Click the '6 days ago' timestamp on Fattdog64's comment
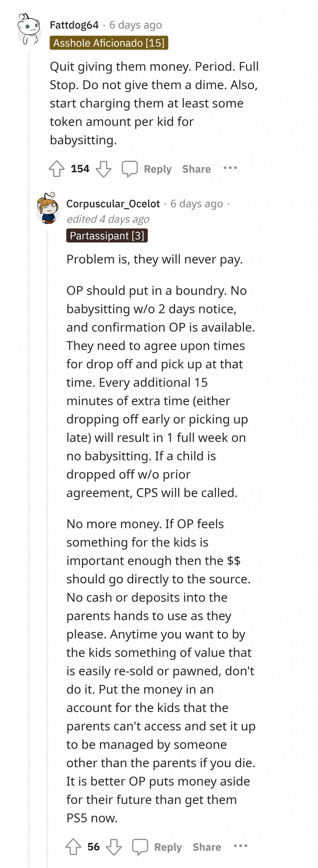Screen dimensions: 318x868 [135, 25]
